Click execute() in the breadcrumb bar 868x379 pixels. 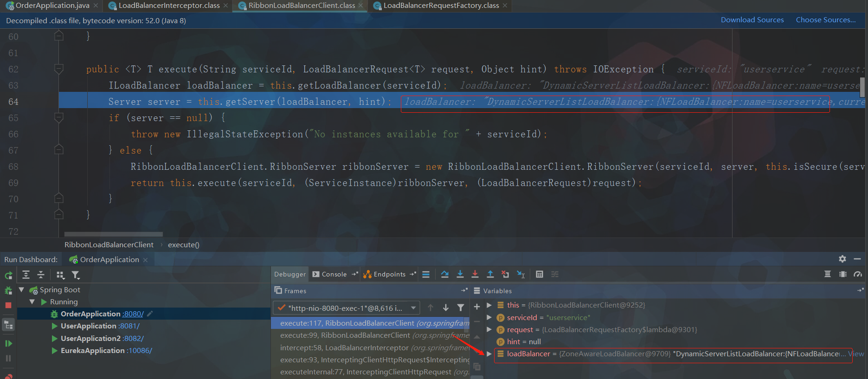tap(183, 244)
